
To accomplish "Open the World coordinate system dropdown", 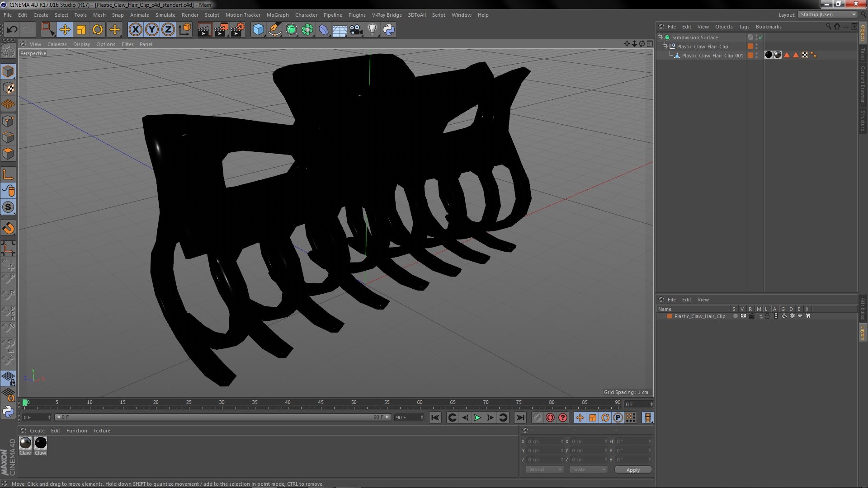I will tap(545, 470).
